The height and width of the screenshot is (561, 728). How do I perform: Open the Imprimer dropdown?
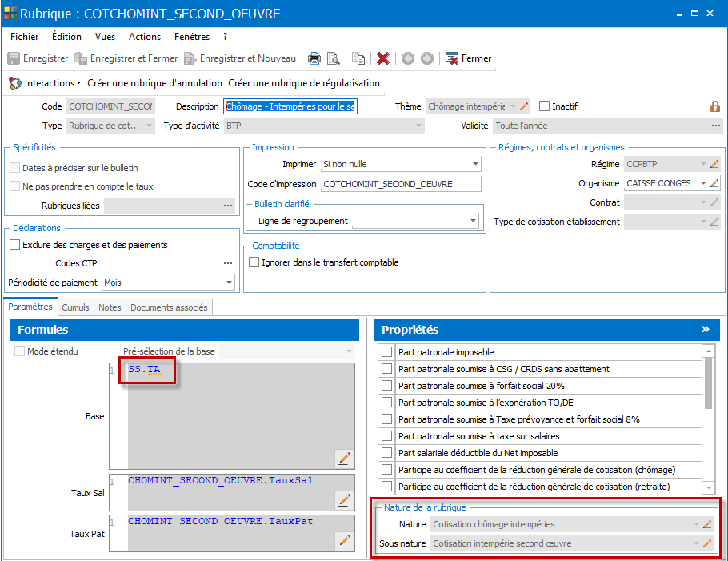point(475,164)
